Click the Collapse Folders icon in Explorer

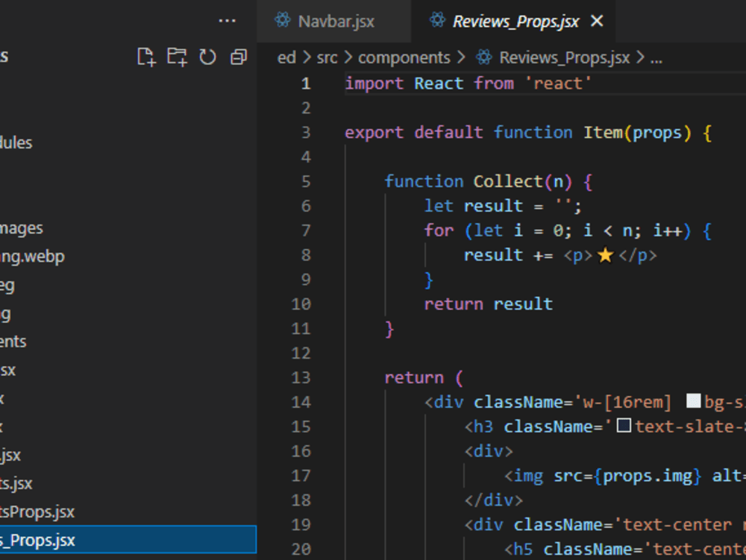[x=238, y=57]
